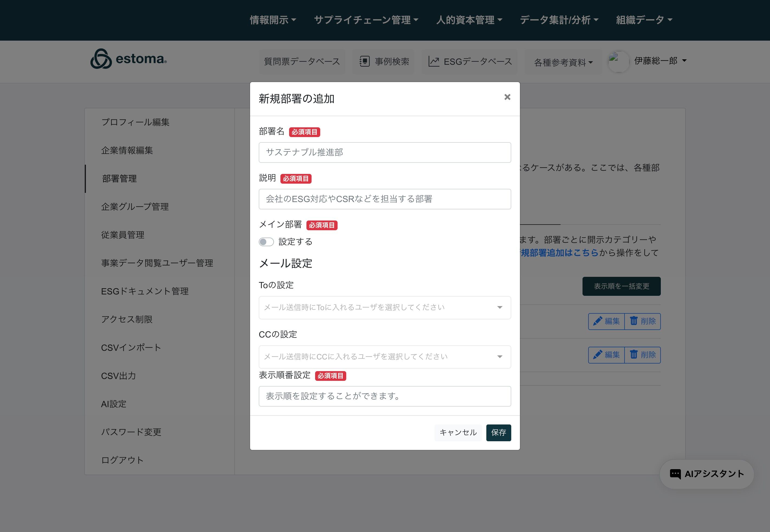Click the 表示順番設定 input field
The width and height of the screenshot is (770, 532).
pyautogui.click(x=385, y=396)
